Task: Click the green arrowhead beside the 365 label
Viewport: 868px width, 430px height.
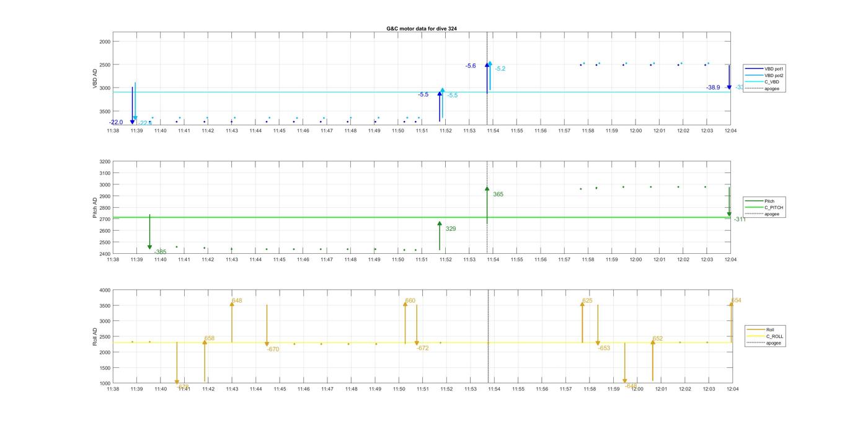Action: pyautogui.click(x=487, y=189)
